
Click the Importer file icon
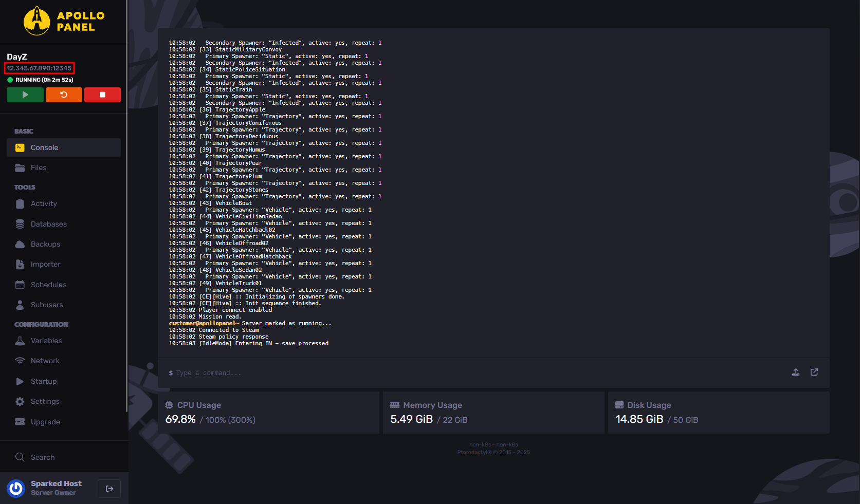point(20,264)
